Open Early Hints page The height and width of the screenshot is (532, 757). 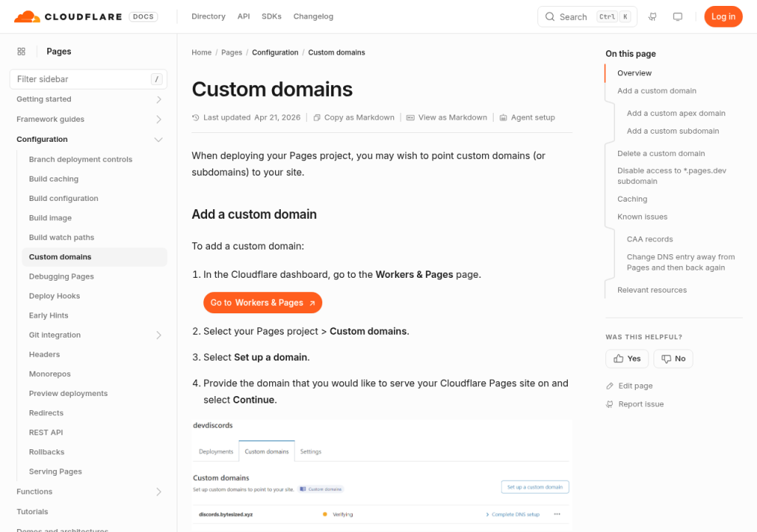tap(49, 316)
